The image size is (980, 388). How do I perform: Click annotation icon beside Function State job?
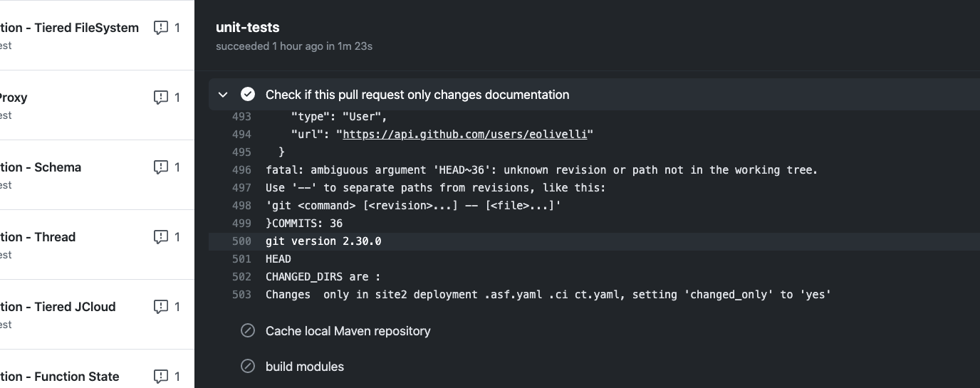point(161,377)
